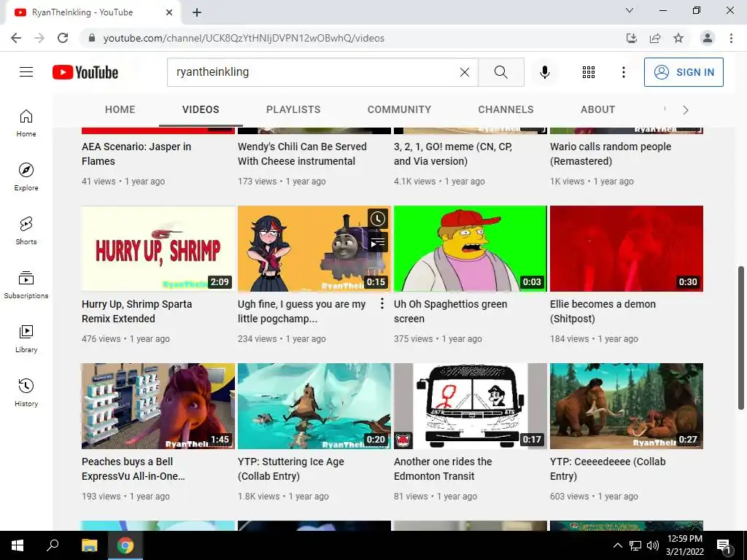747x560 pixels.
Task: Play the Homer green screen thumbnail
Action: [x=471, y=249]
